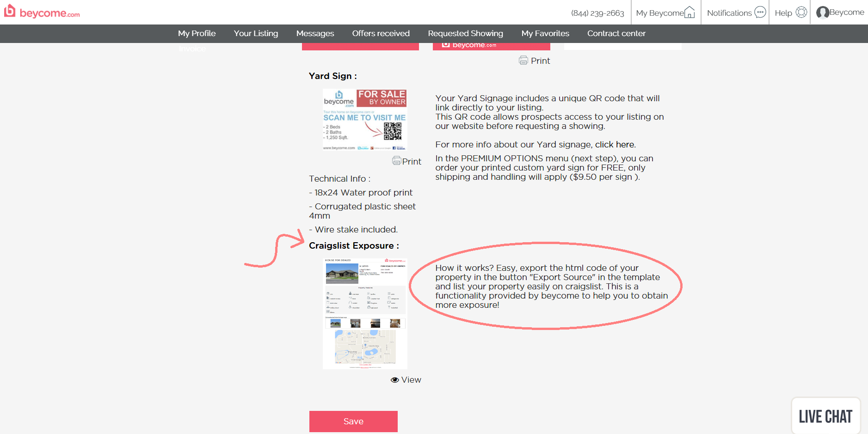Click '- Wire stake included.' line
The height and width of the screenshot is (434, 868).
[x=353, y=230]
